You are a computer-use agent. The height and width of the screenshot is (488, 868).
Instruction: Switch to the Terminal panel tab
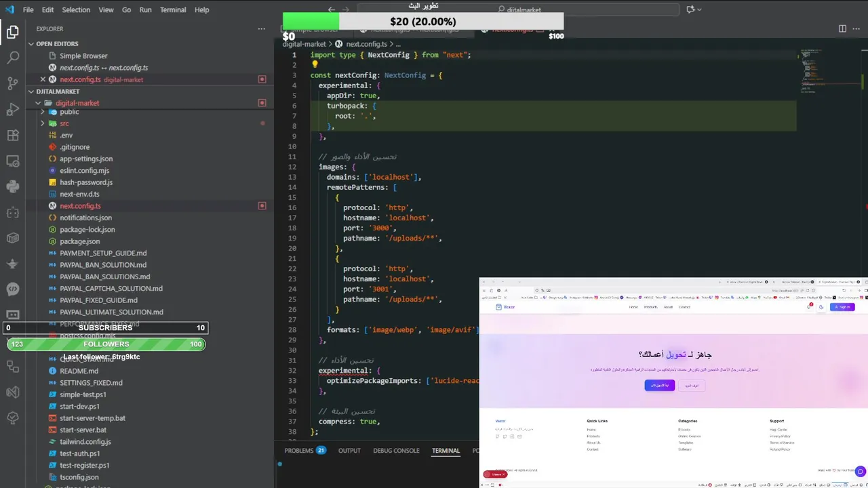click(x=446, y=451)
